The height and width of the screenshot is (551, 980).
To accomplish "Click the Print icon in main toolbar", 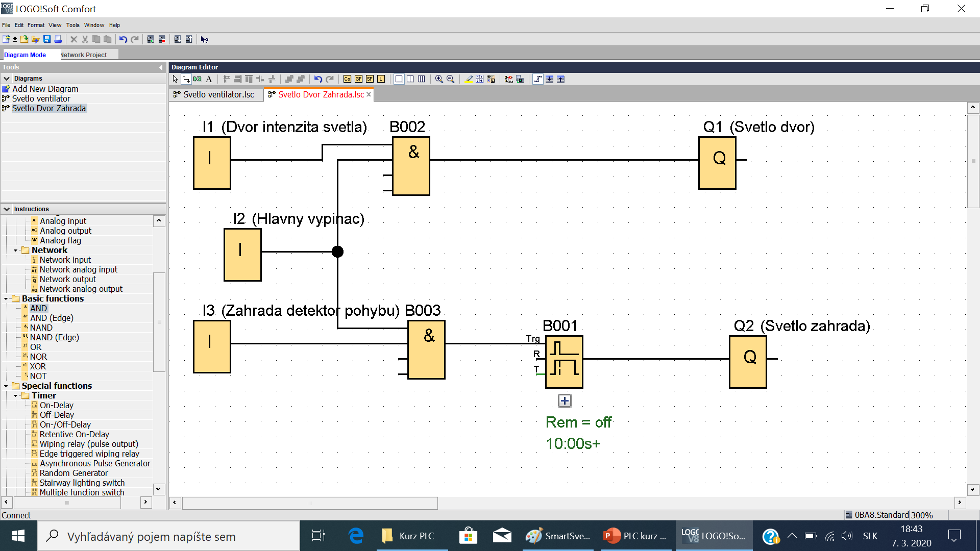I will 58,39.
